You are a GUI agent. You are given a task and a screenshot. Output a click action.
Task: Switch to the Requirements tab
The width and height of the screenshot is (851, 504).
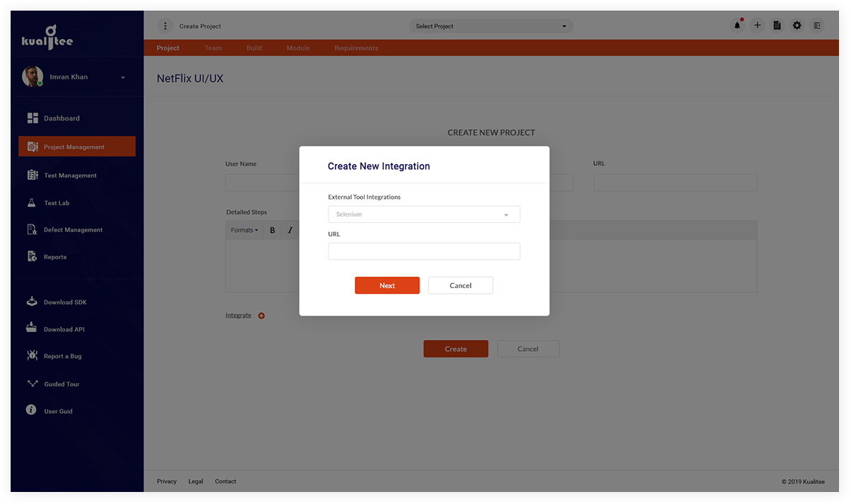pyautogui.click(x=356, y=48)
